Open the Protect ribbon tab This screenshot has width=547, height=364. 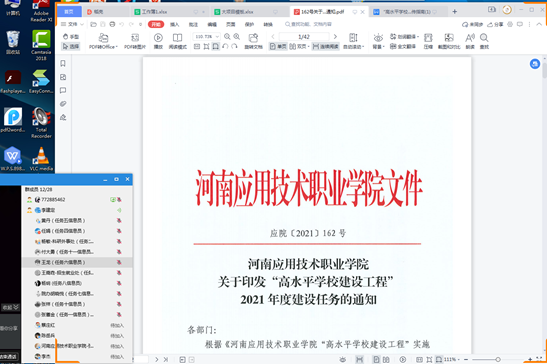[249, 24]
